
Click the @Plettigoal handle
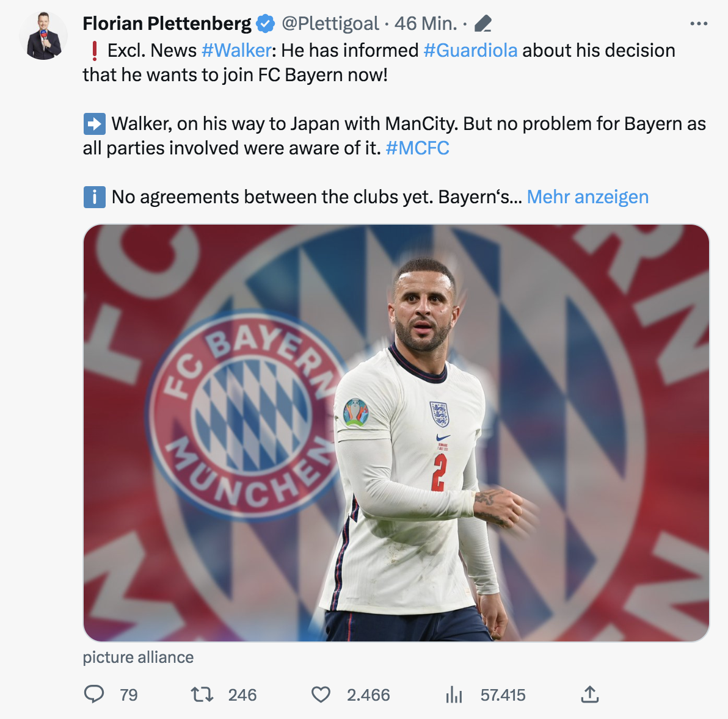(330, 24)
